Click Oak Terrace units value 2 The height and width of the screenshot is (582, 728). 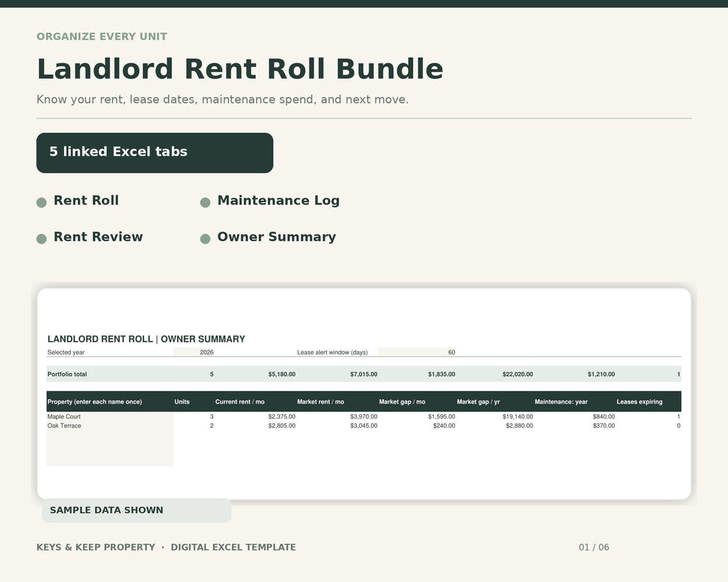(x=212, y=426)
